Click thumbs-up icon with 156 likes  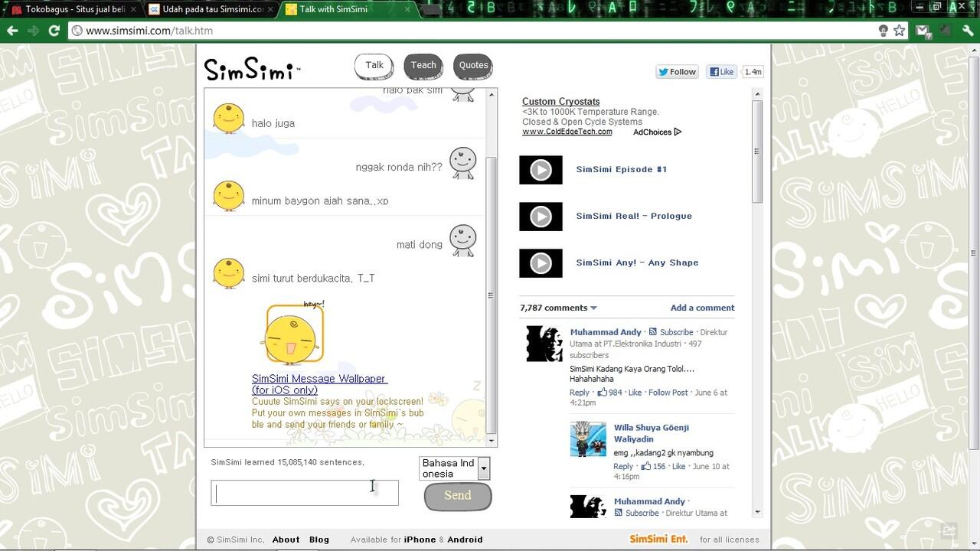(x=646, y=466)
